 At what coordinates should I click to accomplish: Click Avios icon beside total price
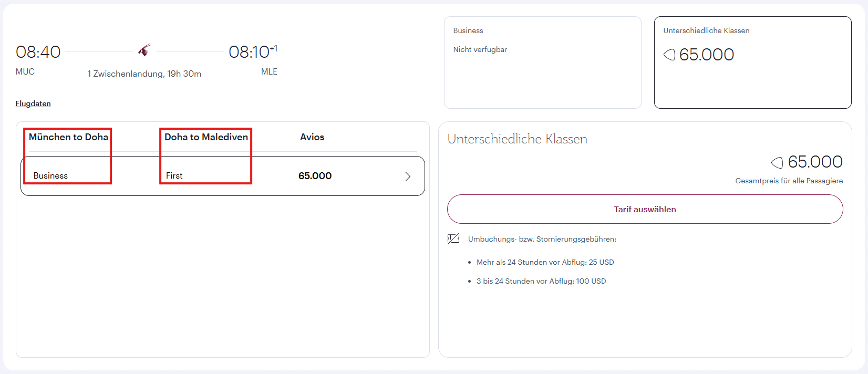(x=777, y=162)
